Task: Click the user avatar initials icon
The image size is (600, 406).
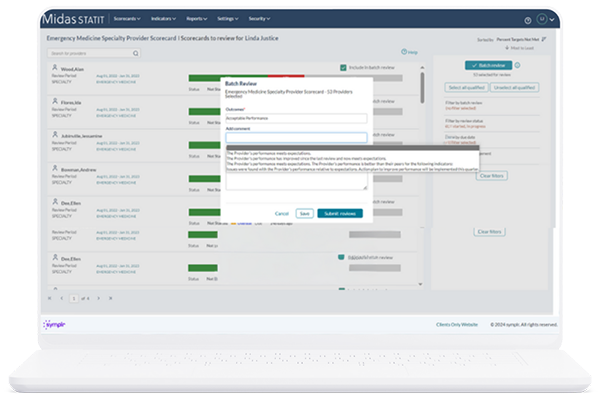Action: point(541,19)
